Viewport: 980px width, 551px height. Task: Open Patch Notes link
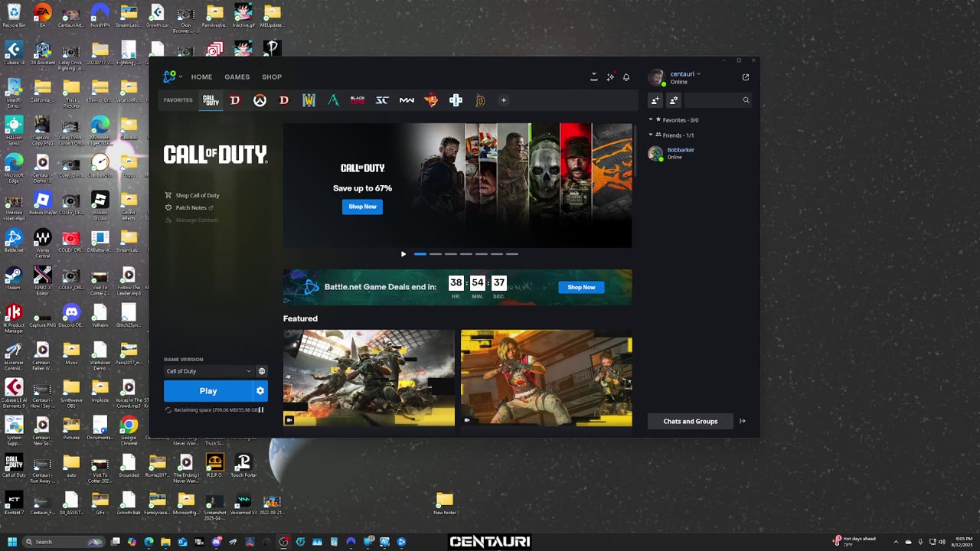[x=189, y=207]
